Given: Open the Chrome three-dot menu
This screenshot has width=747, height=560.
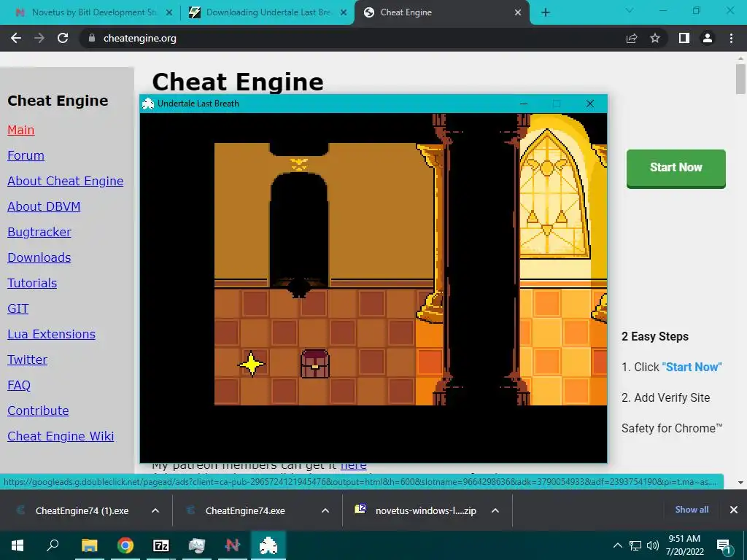Looking at the screenshot, I should (731, 38).
